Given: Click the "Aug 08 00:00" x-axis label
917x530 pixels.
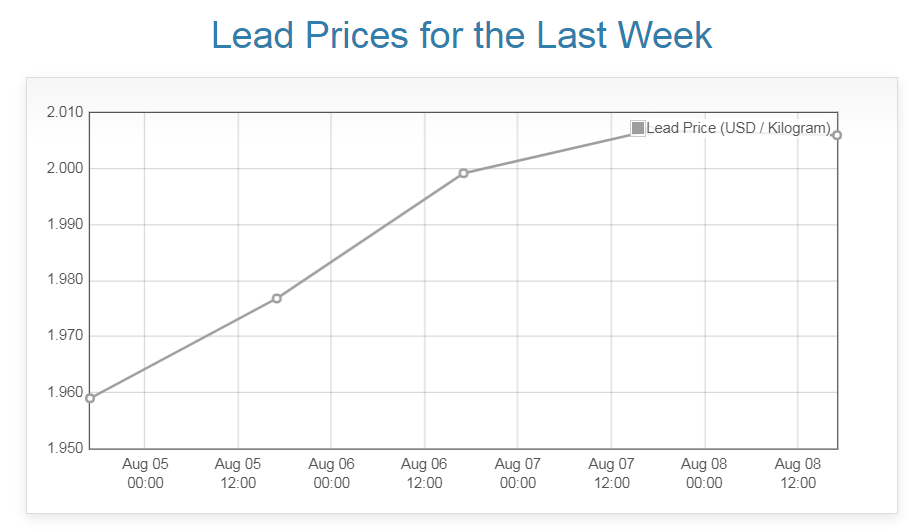Looking at the screenshot, I should [x=704, y=473].
